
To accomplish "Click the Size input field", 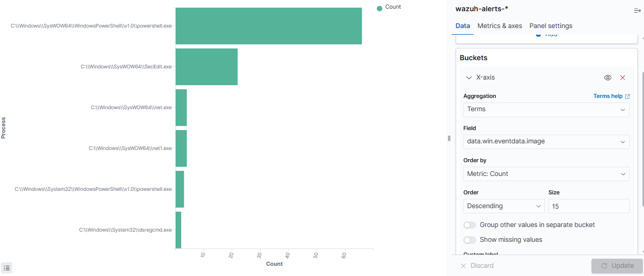I will click(x=589, y=206).
